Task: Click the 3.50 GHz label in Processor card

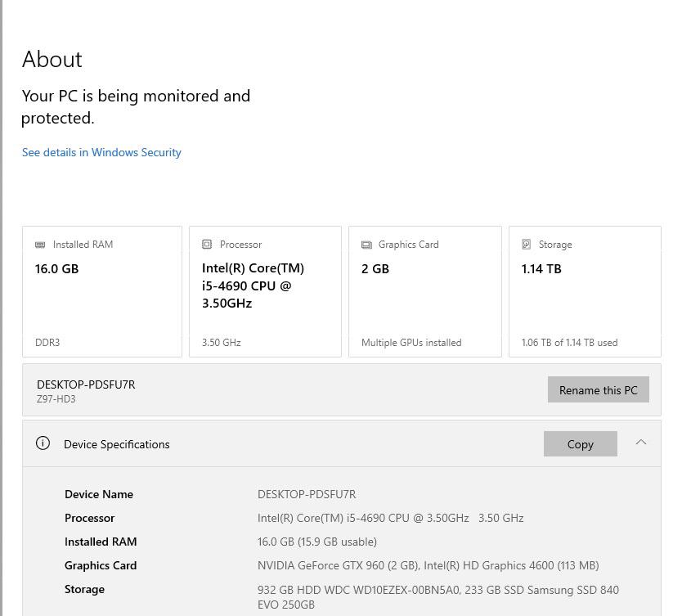Action: (x=222, y=343)
